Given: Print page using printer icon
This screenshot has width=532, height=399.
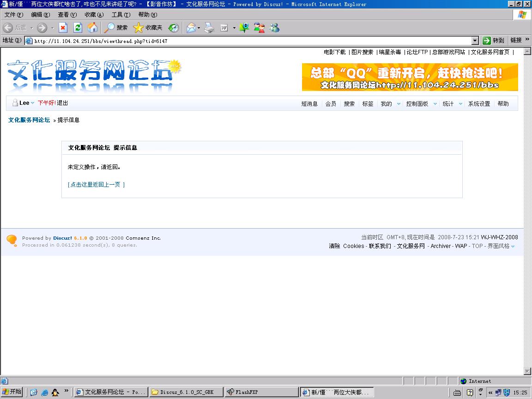Looking at the screenshot, I should [x=209, y=28].
